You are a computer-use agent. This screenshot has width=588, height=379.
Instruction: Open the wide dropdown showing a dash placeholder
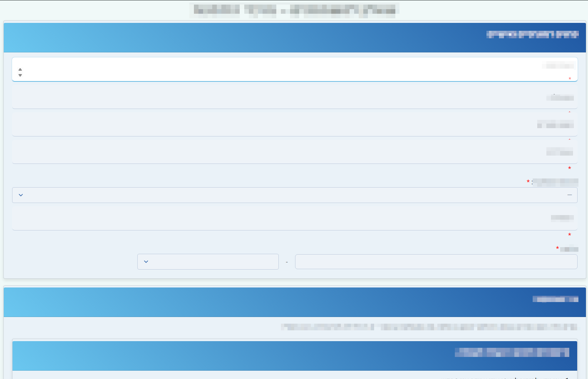click(295, 195)
